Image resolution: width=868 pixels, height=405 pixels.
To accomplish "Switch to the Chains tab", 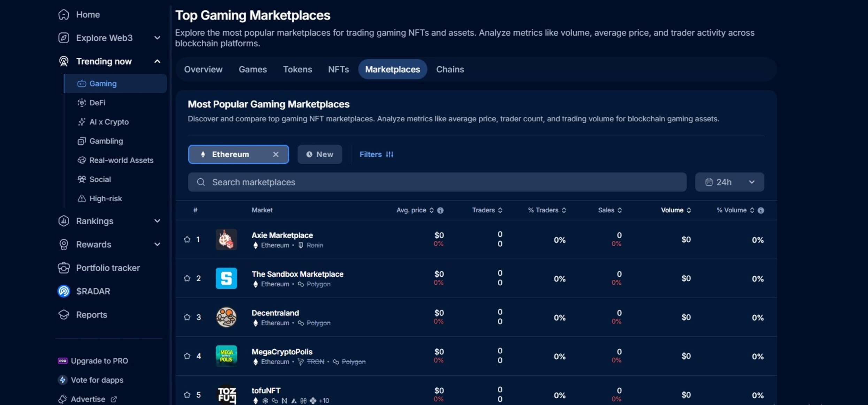I will pos(450,69).
